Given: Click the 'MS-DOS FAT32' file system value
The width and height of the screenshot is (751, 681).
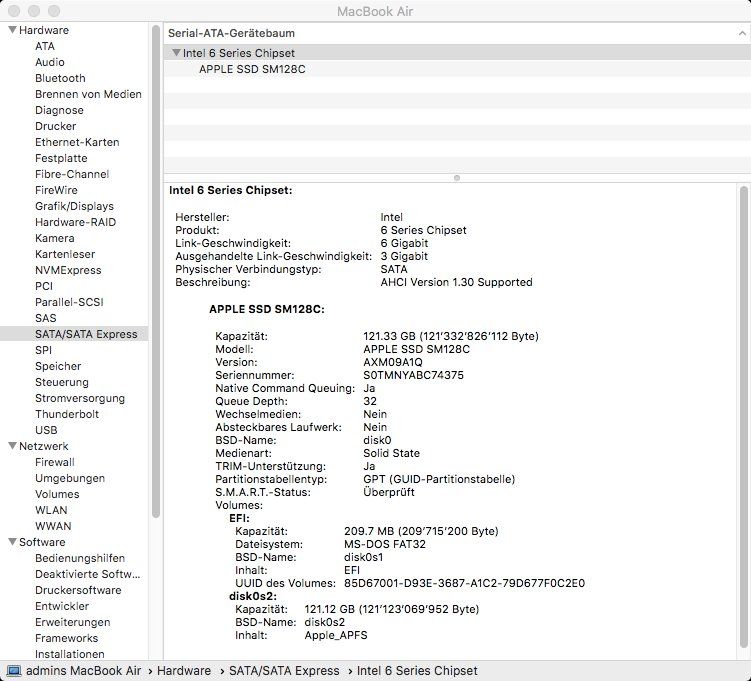Looking at the screenshot, I should 385,544.
